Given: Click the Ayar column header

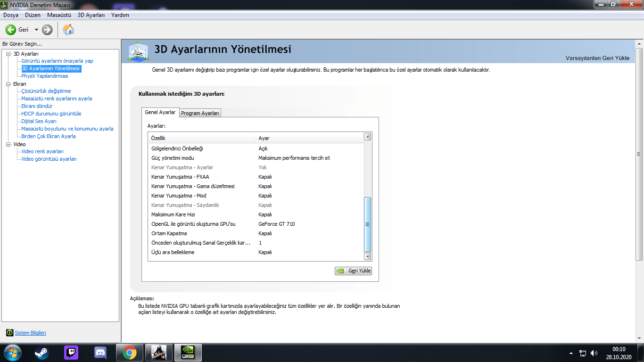Looking at the screenshot, I should click(x=310, y=138).
